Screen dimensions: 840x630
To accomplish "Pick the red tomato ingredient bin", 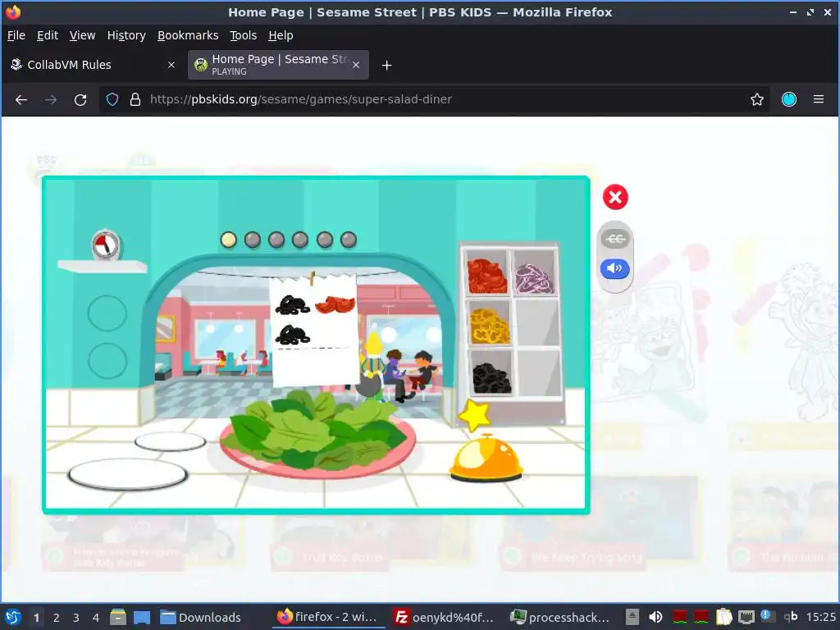I will [x=487, y=274].
